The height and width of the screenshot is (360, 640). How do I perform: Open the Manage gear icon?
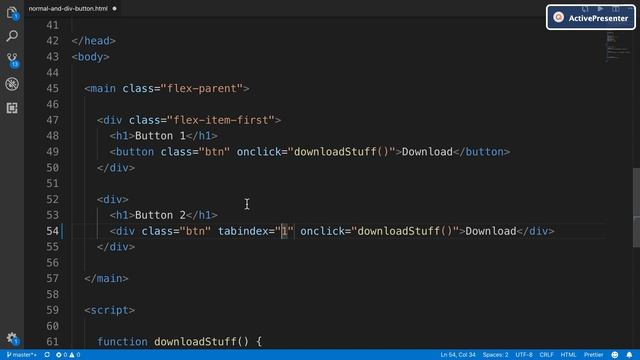point(12,338)
